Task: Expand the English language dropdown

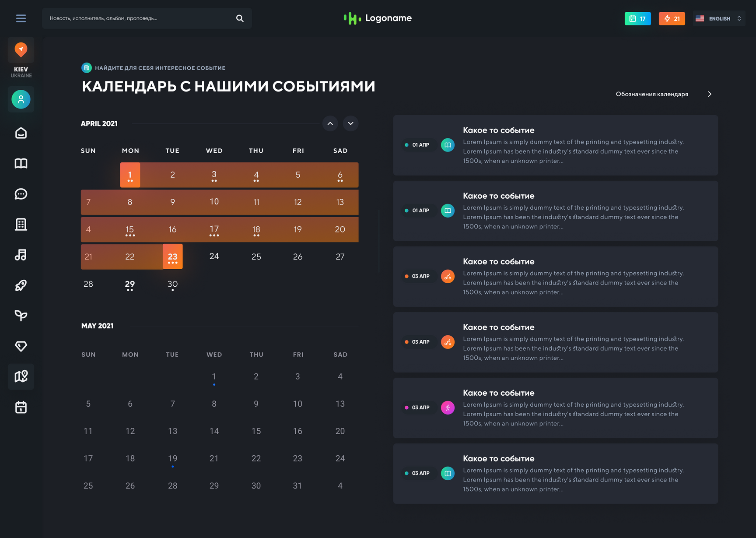Action: 719,18
